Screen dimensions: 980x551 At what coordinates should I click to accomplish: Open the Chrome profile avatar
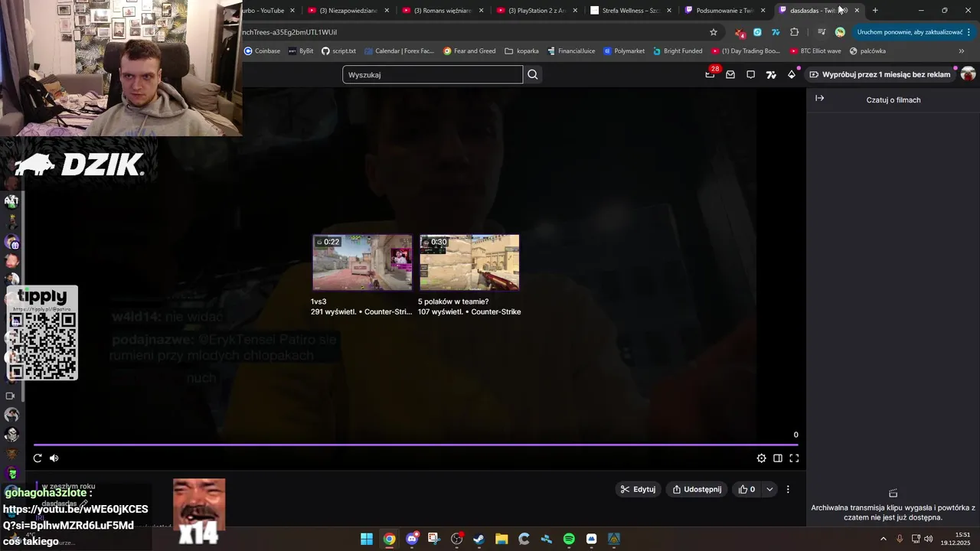tap(840, 32)
